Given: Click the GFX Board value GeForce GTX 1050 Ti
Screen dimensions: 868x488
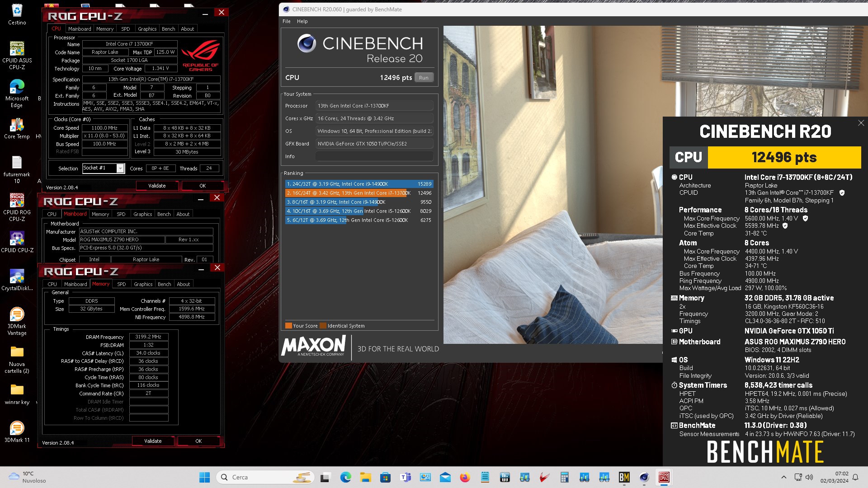Looking at the screenshot, I should tap(374, 144).
